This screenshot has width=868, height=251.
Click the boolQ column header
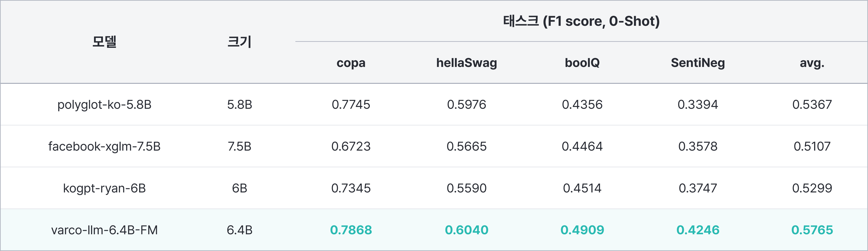pos(582,63)
